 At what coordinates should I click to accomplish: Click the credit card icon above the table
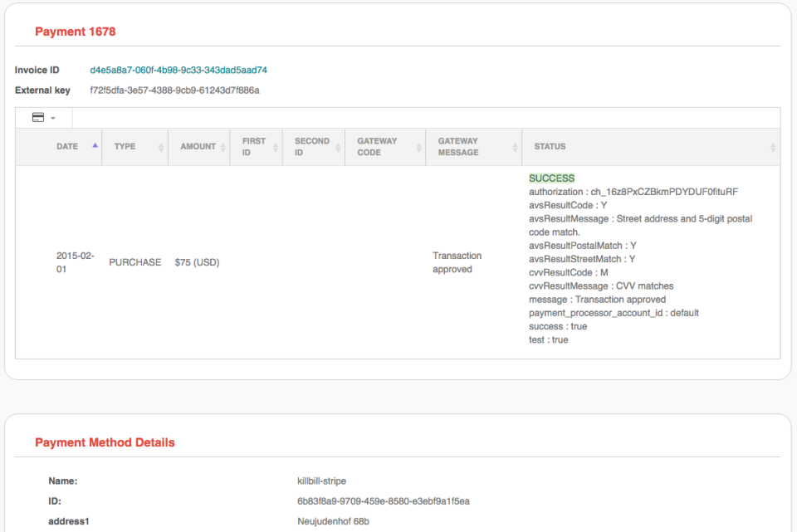coord(38,118)
